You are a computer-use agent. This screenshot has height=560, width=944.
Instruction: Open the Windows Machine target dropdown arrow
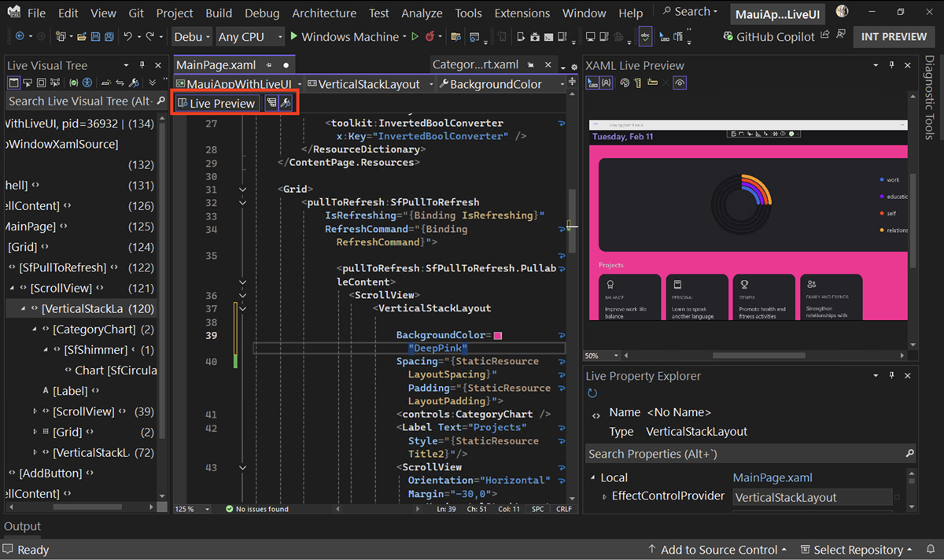(x=404, y=37)
